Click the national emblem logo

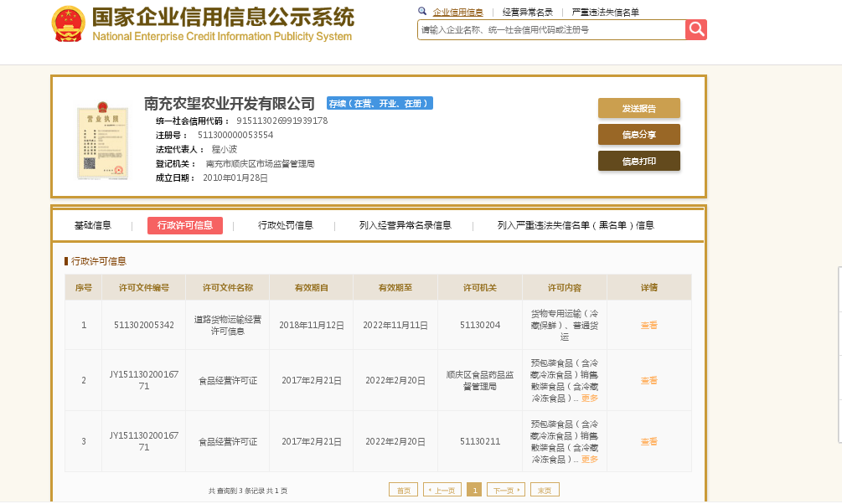[67, 25]
